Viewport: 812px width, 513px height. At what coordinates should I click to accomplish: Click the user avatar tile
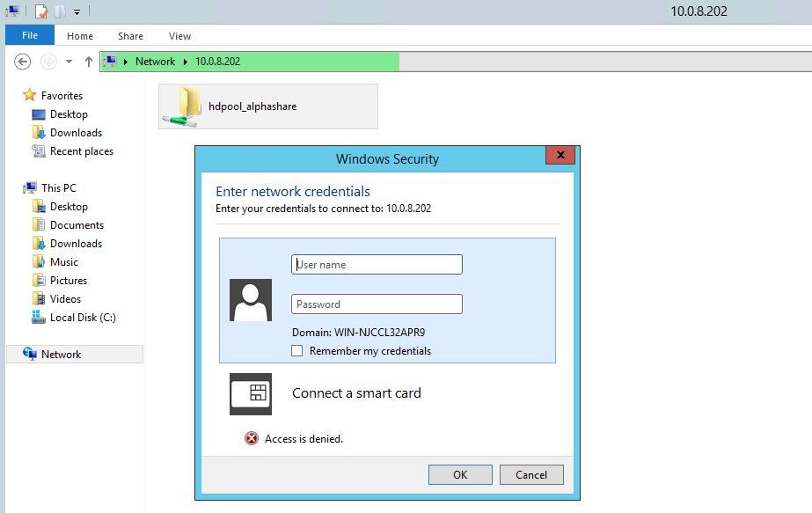click(x=251, y=300)
